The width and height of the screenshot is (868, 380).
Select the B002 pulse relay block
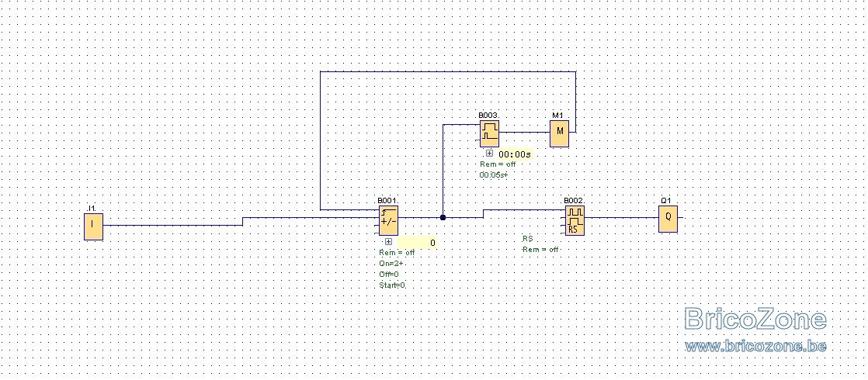(575, 220)
